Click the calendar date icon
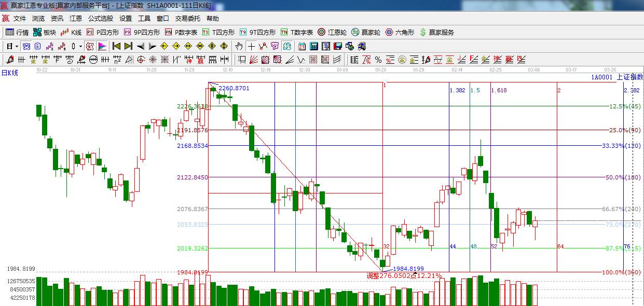644x306 pixels. pos(302,46)
